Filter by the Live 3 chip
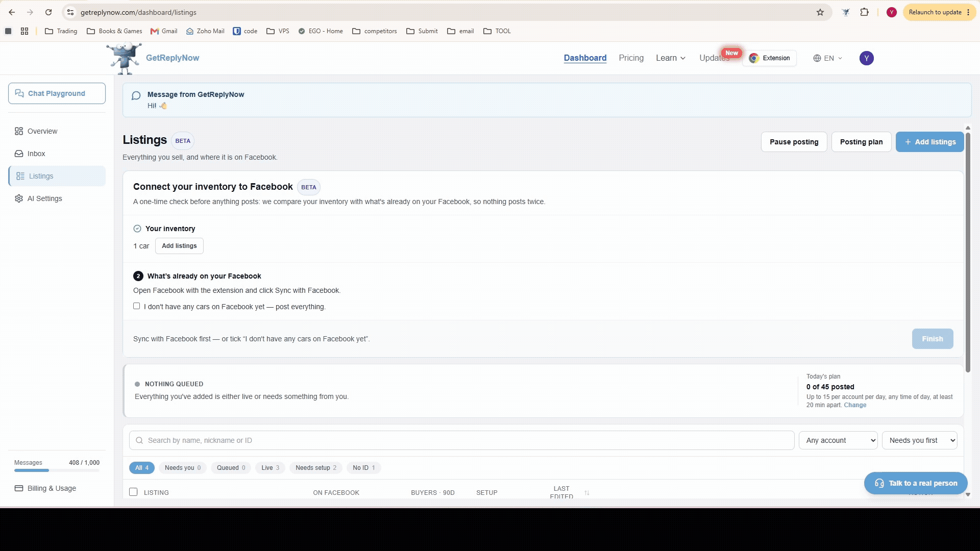This screenshot has height=551, width=980. point(270,468)
